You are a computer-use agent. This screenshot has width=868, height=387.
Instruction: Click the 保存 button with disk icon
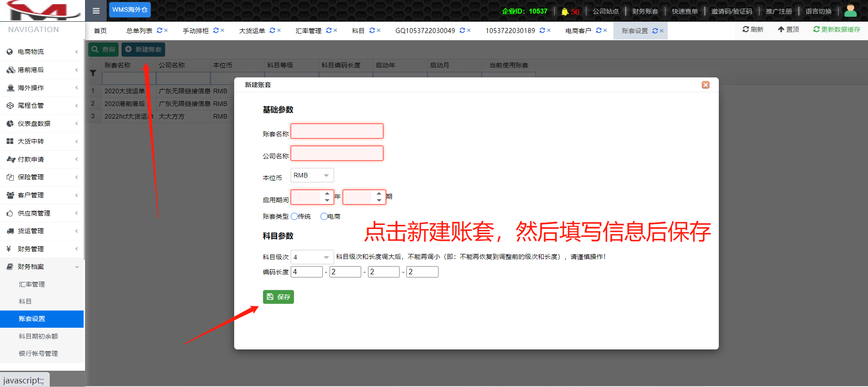point(278,297)
